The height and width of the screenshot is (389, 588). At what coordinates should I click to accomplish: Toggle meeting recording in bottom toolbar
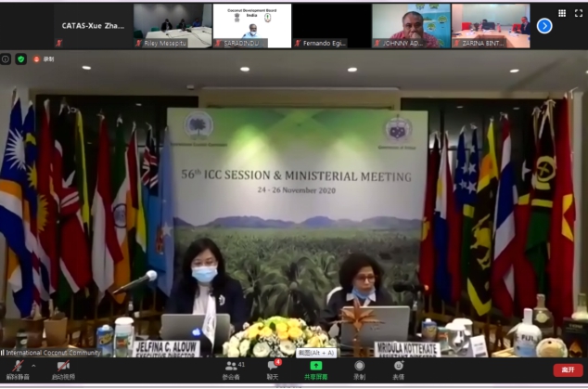359,370
